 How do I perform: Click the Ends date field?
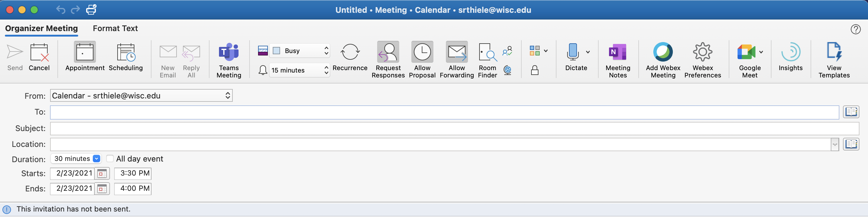point(72,189)
